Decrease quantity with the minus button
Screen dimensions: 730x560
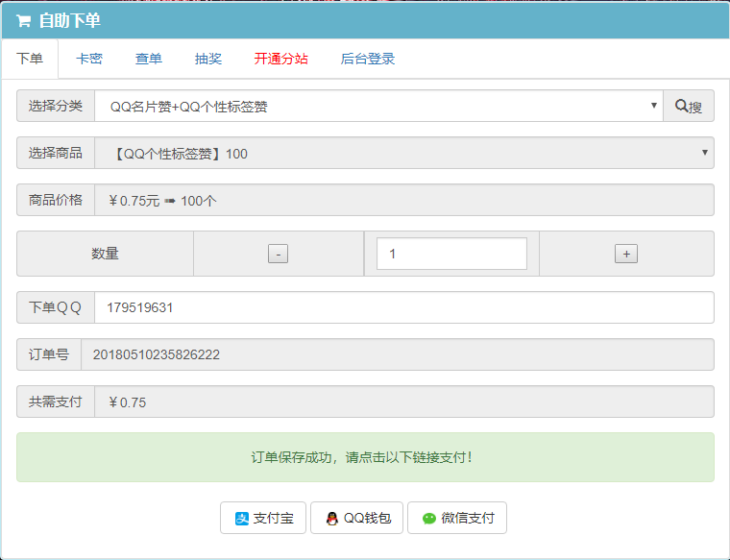(x=278, y=254)
